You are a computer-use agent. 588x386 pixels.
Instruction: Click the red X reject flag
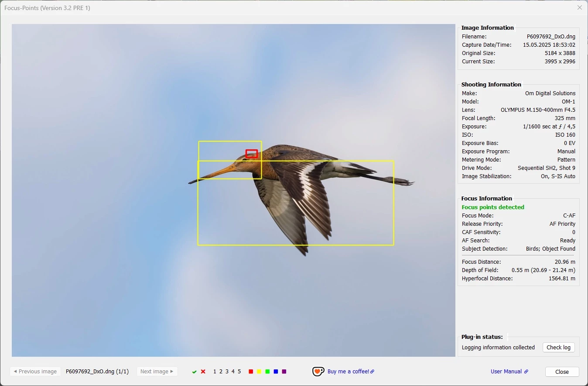pyautogui.click(x=203, y=372)
